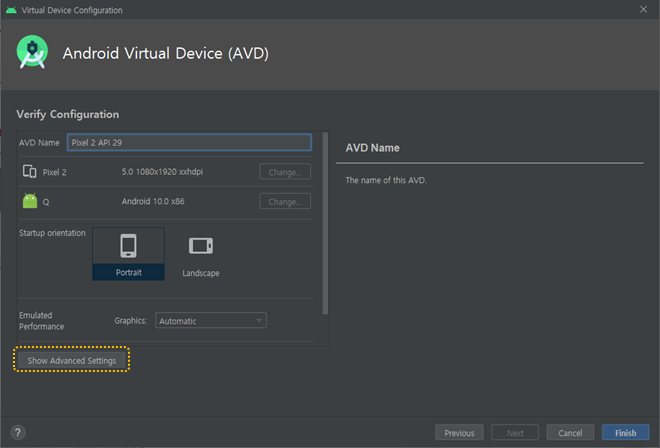Image resolution: width=660 pixels, height=448 pixels.
Task: Click the disabled Next button
Action: (515, 432)
